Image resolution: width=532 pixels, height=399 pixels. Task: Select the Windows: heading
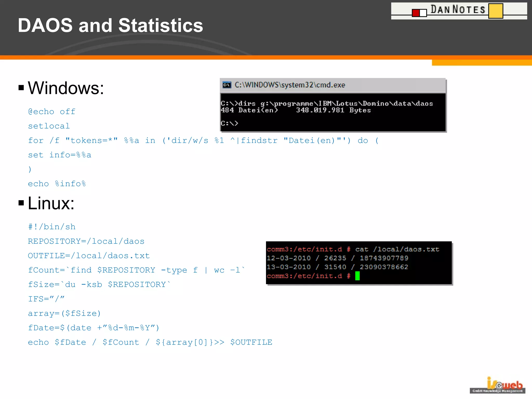[66, 88]
